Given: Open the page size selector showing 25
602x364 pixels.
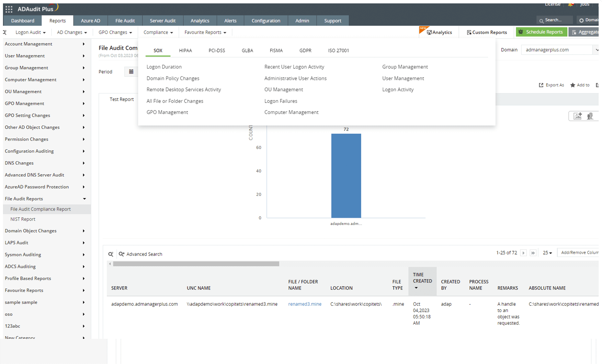Looking at the screenshot, I should [x=547, y=253].
